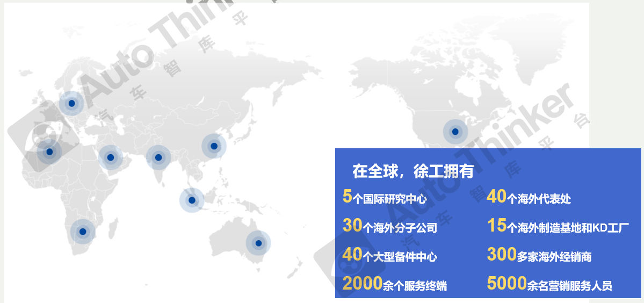Click the text 40个海外代表处
644x303 pixels.
[x=529, y=198]
